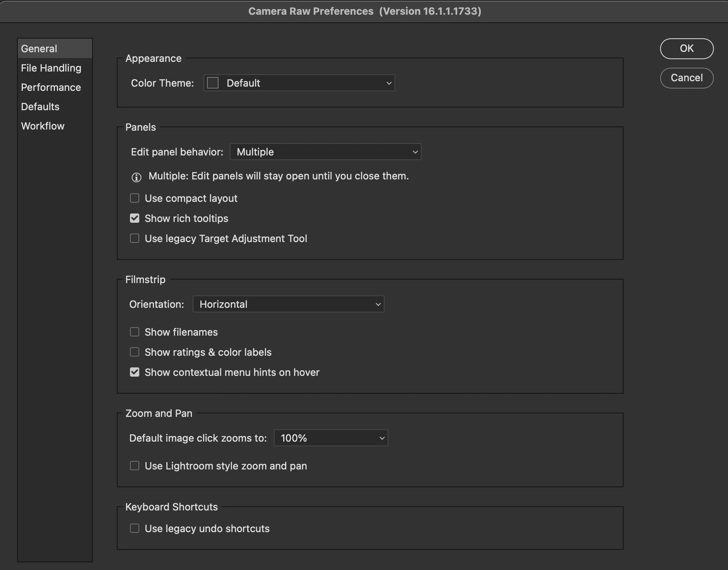The width and height of the screenshot is (728, 570).
Task: Open the Filmstrip Orientation dropdown
Action: tap(288, 304)
